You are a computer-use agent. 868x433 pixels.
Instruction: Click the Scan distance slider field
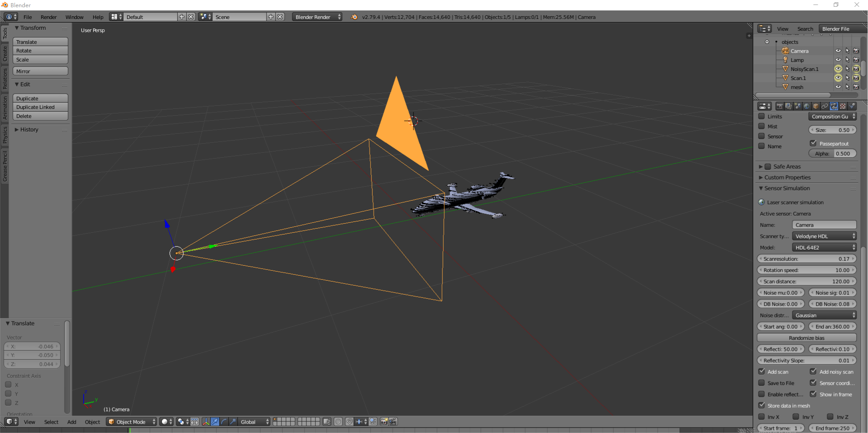point(806,282)
